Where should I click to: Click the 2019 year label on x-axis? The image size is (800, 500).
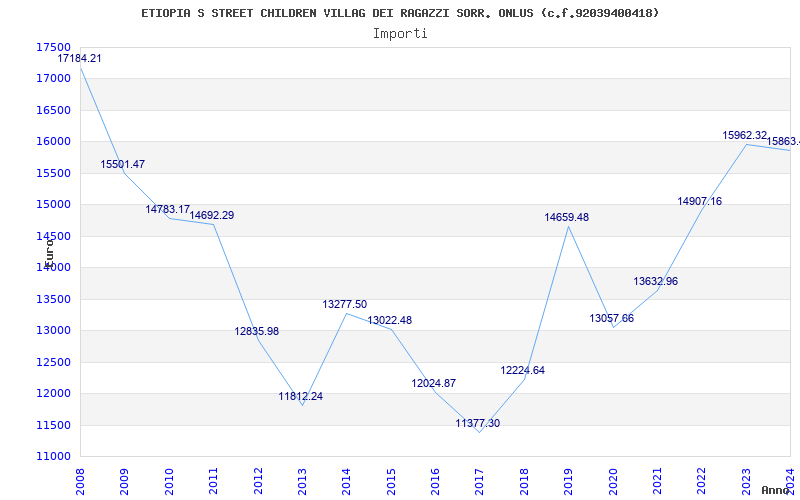(x=568, y=478)
